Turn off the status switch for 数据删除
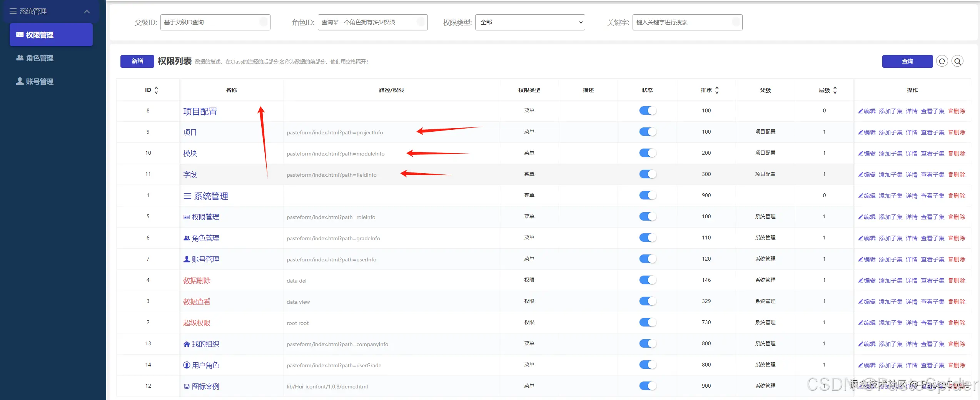 (x=648, y=280)
